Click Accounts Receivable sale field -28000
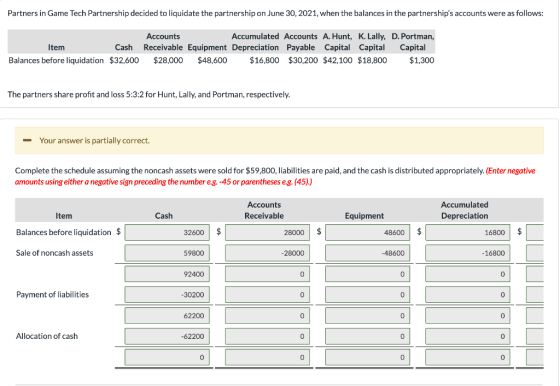Screen dimensions: 560x386 coord(268,253)
